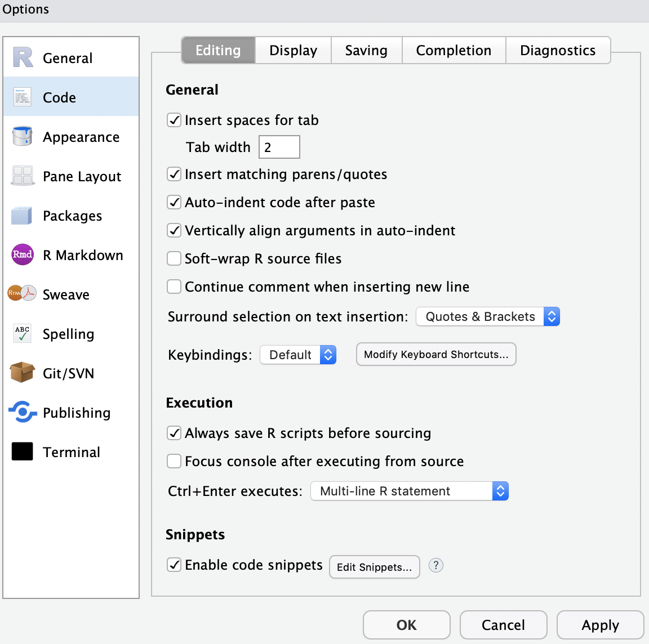Open Ctrl+Enter executes Multi-line R statement dropdown

(410, 491)
